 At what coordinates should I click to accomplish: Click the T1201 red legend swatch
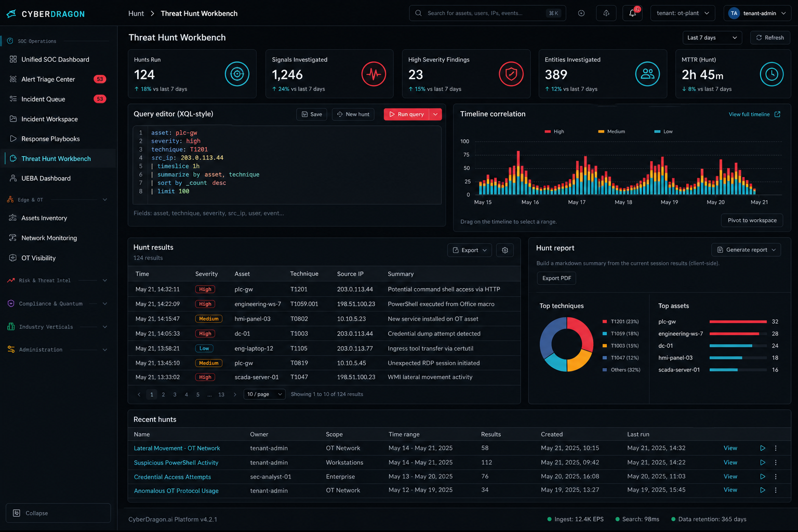(x=605, y=322)
